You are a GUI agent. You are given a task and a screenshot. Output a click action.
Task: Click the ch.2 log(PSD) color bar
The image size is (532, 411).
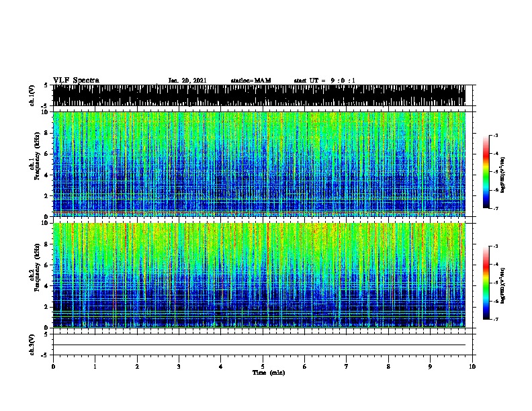486,283
